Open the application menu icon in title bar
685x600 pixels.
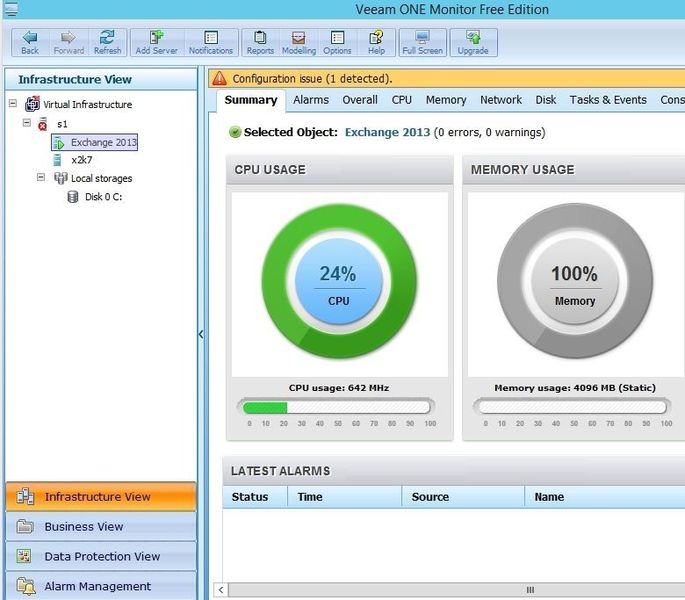[11, 9]
